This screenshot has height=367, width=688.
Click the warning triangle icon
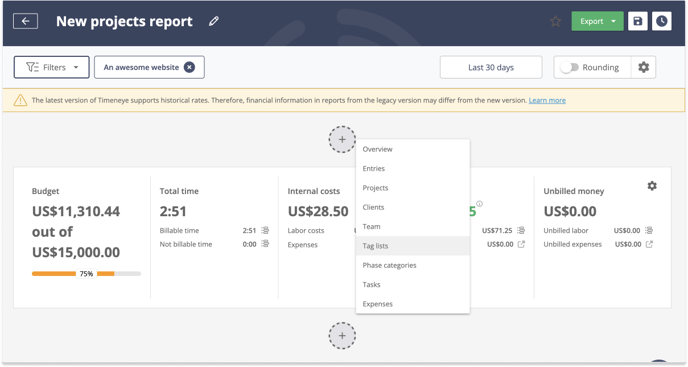pyautogui.click(x=20, y=100)
